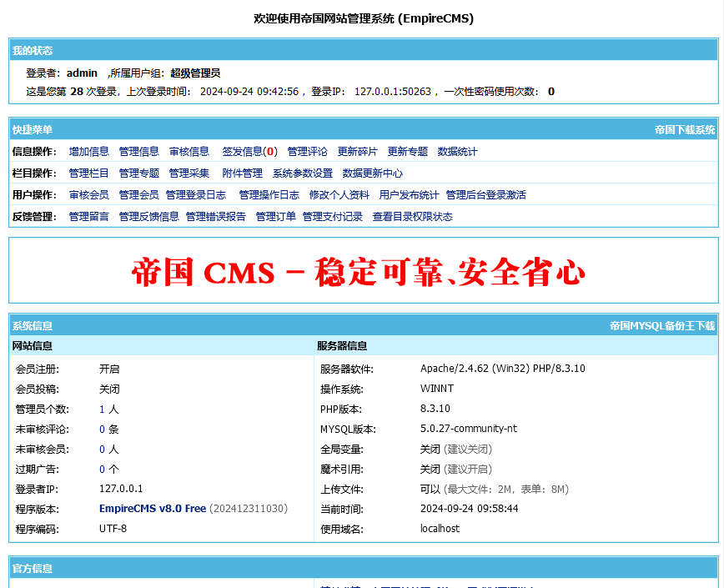Open 帝国下载系统 at top right
724x588 pixels.
pyautogui.click(x=686, y=130)
